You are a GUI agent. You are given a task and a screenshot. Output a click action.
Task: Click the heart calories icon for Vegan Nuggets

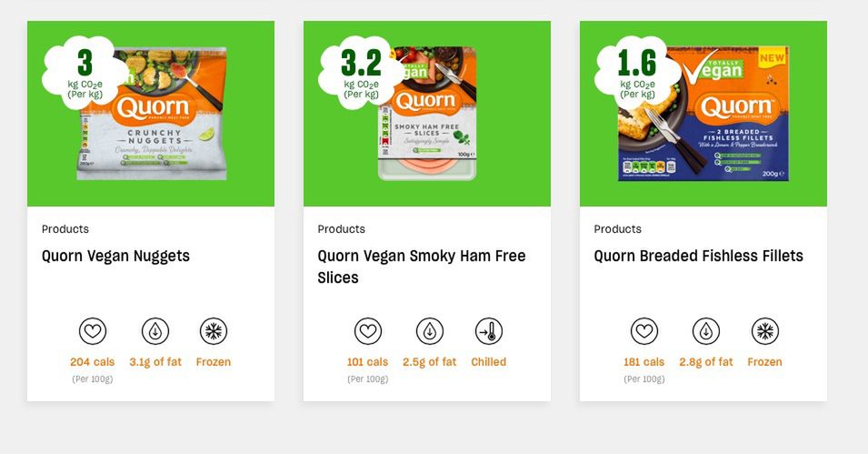point(93,331)
